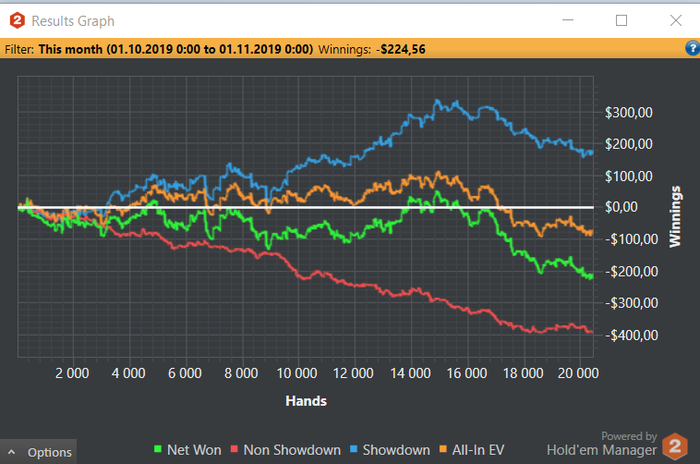Image resolution: width=700 pixels, height=464 pixels.
Task: Click the 12 000 hands axis label
Action: [x=353, y=373]
